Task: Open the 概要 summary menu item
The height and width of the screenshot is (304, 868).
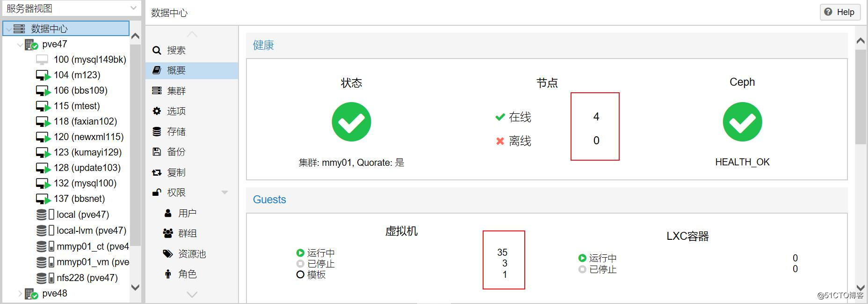Action: [176, 71]
